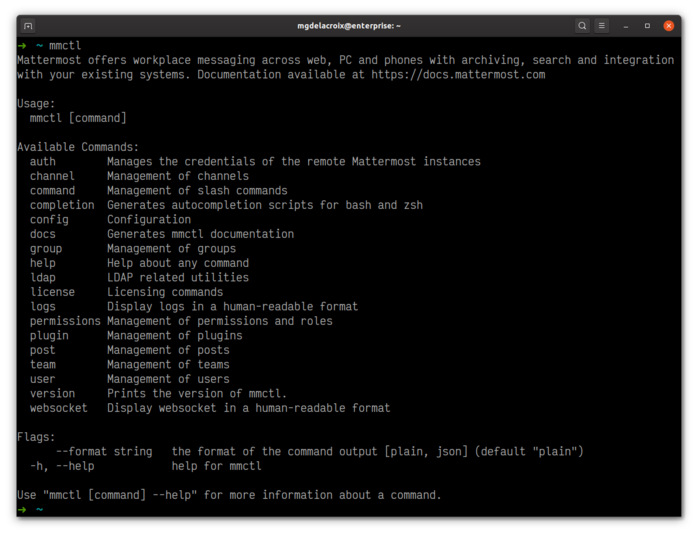Click 'Configuration' description text

[149, 220]
